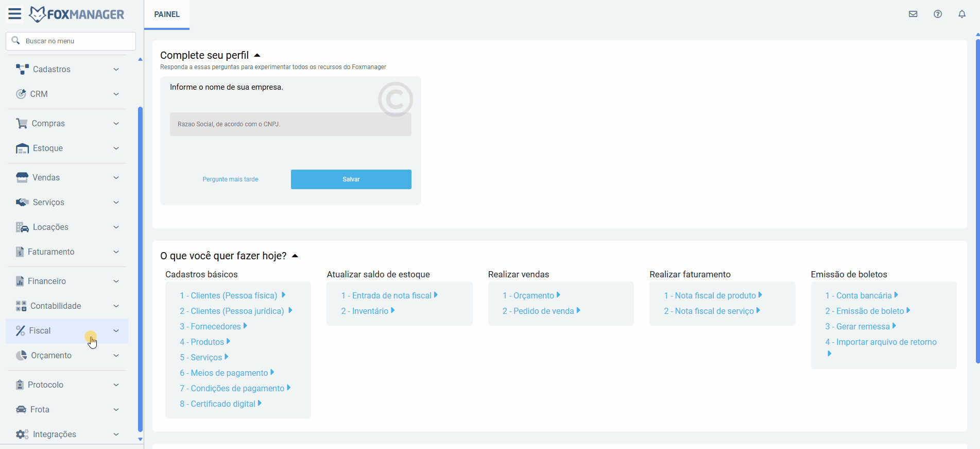This screenshot has height=449, width=980.
Task: Click the Compras shopping cart icon
Action: (x=22, y=124)
